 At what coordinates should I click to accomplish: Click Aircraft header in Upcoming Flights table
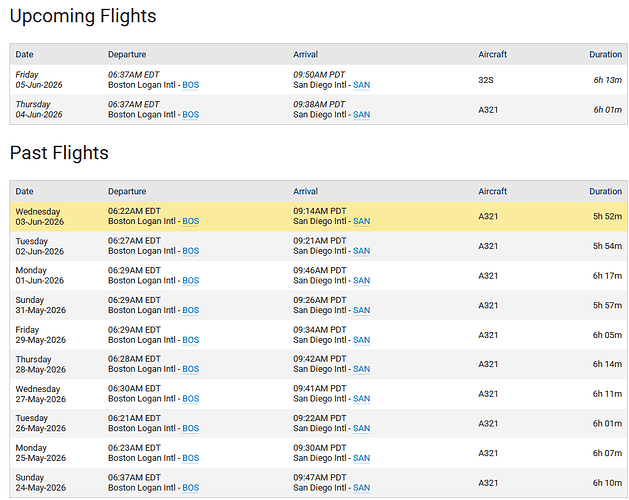493,55
